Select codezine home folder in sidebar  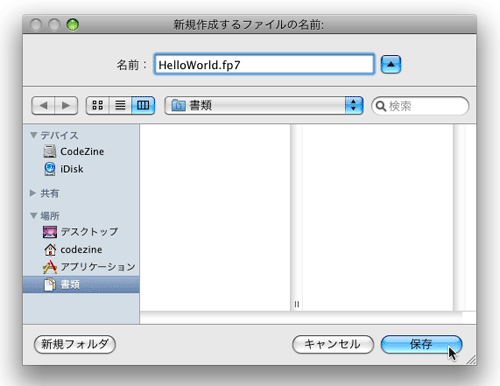81,249
